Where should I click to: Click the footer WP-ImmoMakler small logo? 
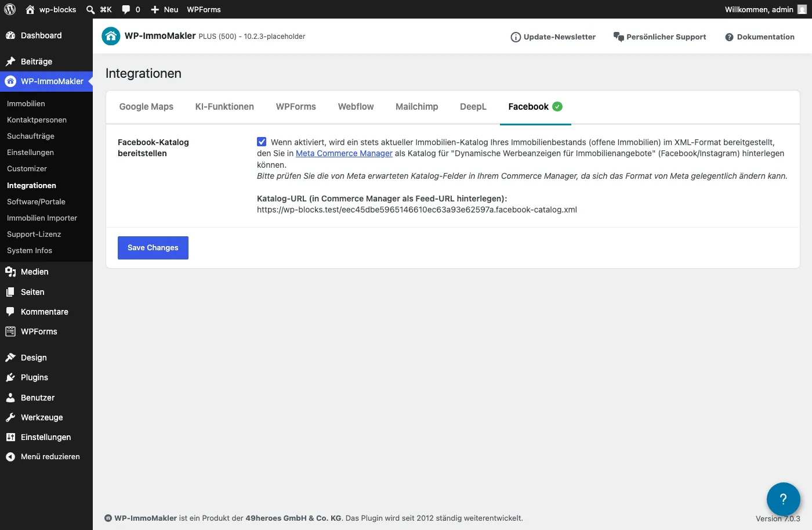click(x=108, y=518)
